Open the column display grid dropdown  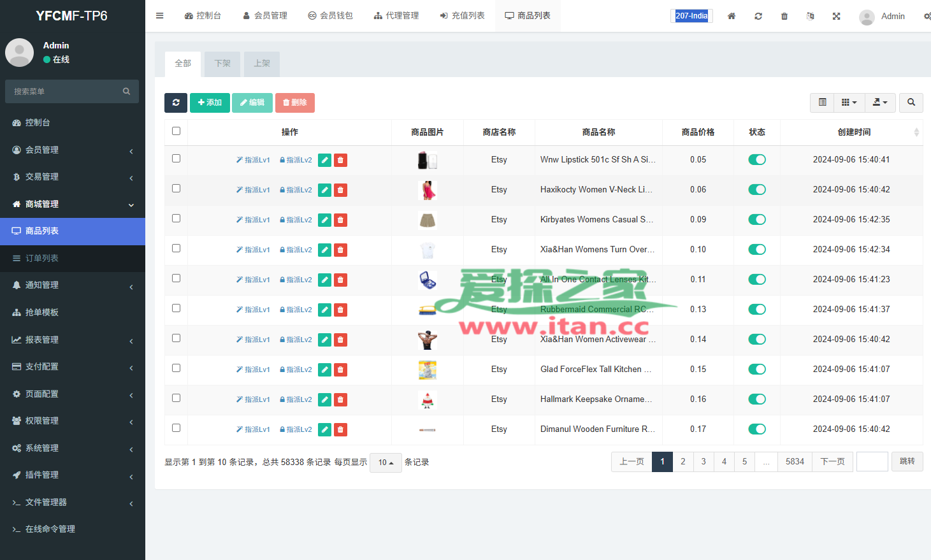point(849,103)
